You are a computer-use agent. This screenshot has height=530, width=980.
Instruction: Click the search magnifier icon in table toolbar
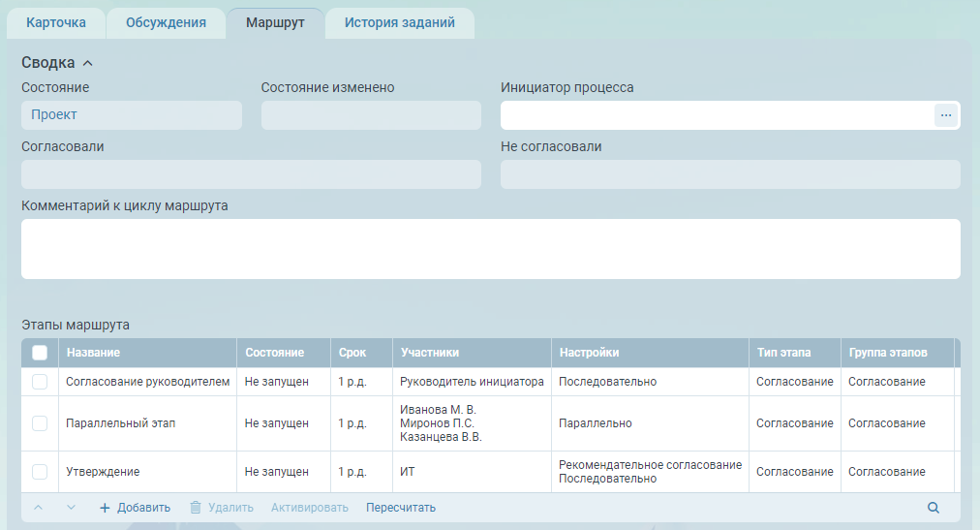tap(934, 508)
